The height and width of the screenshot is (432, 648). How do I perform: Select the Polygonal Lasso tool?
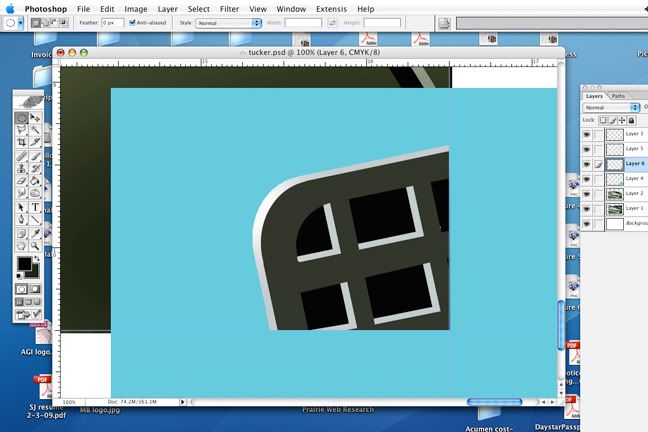click(x=21, y=130)
